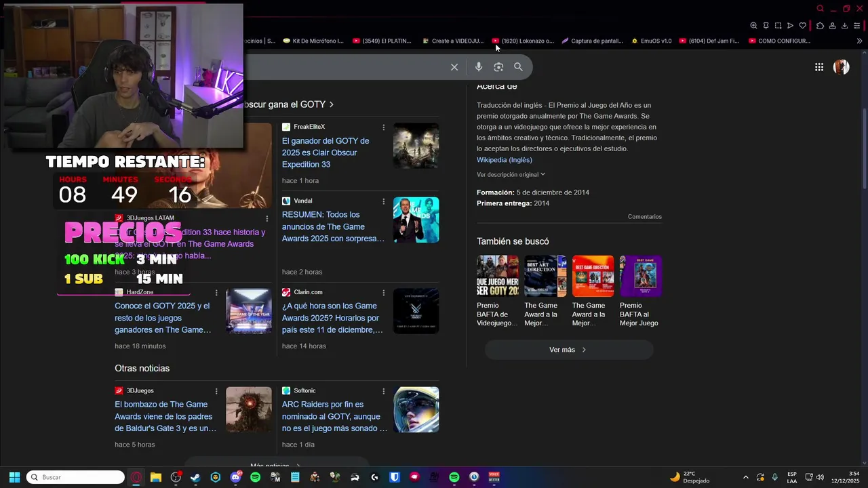Open 'Premio BAFTA al Mejor Juego' thumbnail
This screenshot has width=868, height=488.
[x=641, y=276]
